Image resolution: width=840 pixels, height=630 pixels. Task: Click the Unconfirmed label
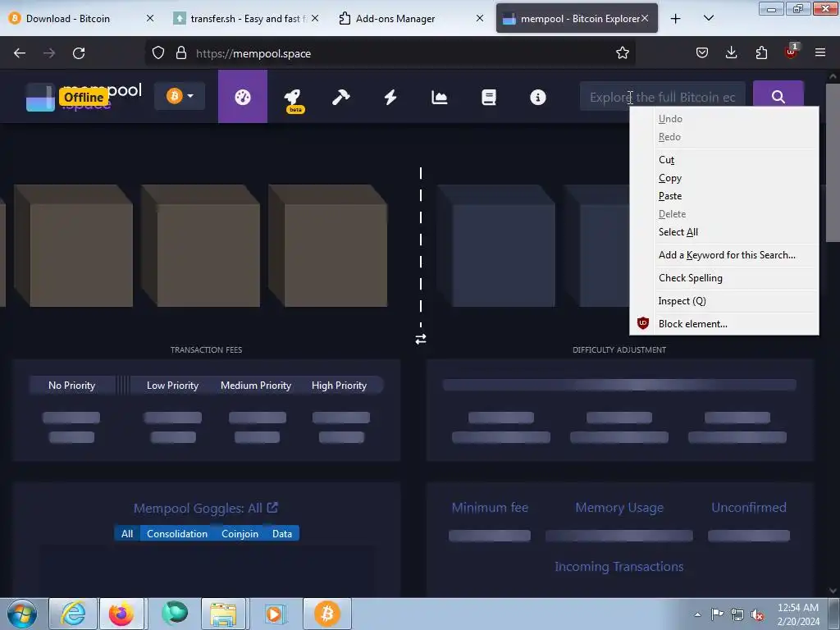click(749, 507)
